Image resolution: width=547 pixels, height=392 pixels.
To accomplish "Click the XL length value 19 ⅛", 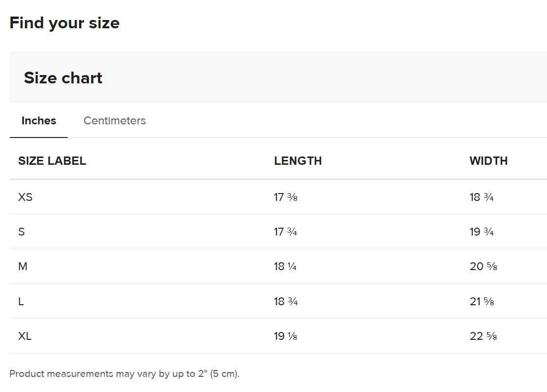I will coord(285,336).
